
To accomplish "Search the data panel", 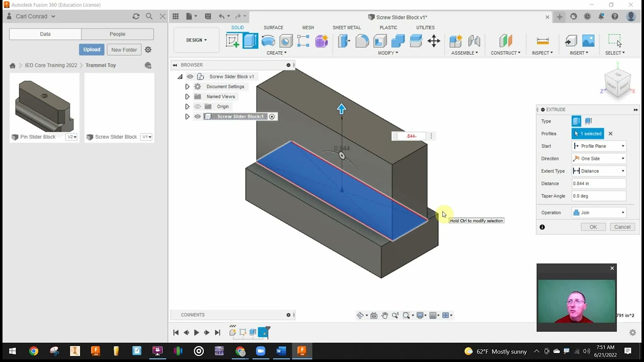I will [x=149, y=17].
